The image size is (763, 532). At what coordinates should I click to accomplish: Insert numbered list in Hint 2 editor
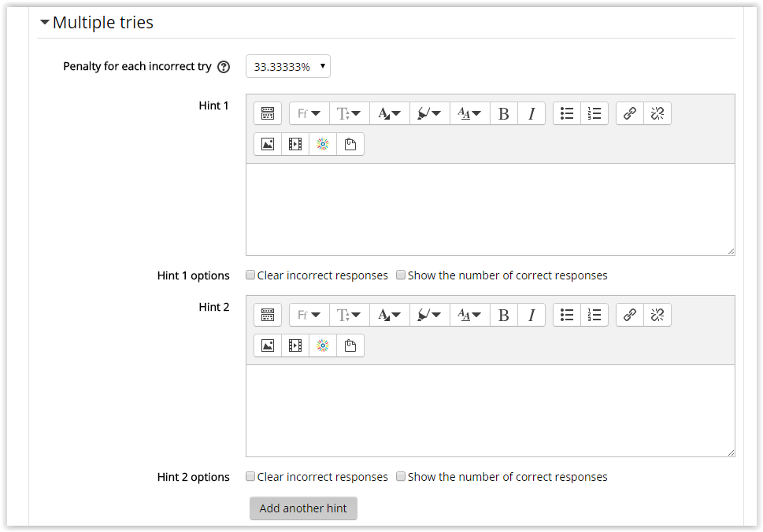[594, 315]
